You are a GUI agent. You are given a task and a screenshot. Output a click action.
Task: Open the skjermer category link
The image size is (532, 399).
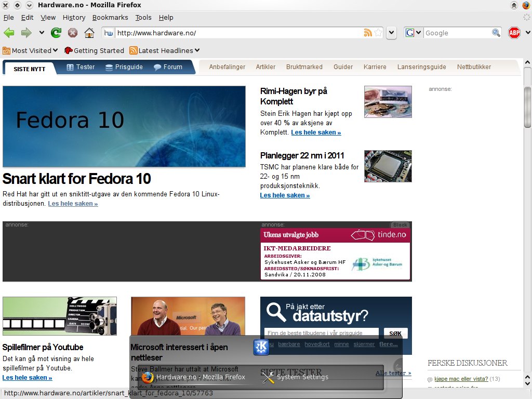(364, 344)
